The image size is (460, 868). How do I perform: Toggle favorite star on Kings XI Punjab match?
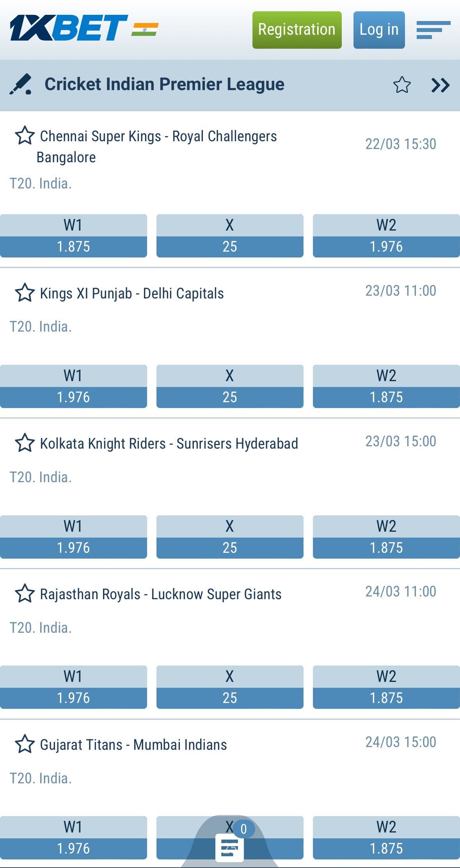(x=25, y=293)
